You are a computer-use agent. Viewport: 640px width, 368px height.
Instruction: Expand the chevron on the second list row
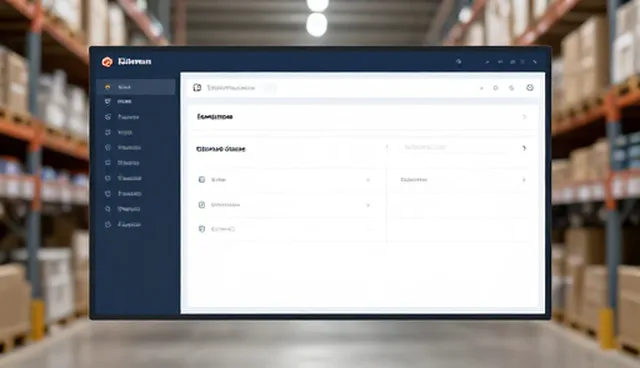tap(368, 205)
